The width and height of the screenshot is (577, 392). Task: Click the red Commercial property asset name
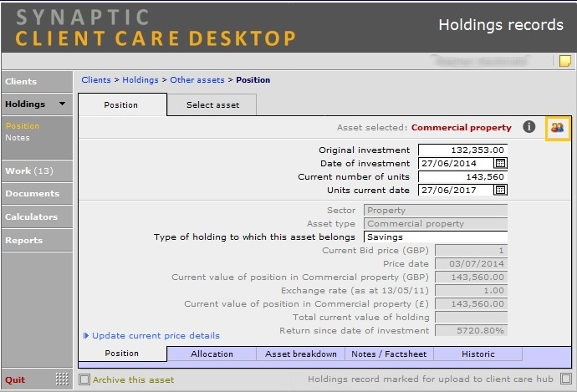click(461, 127)
